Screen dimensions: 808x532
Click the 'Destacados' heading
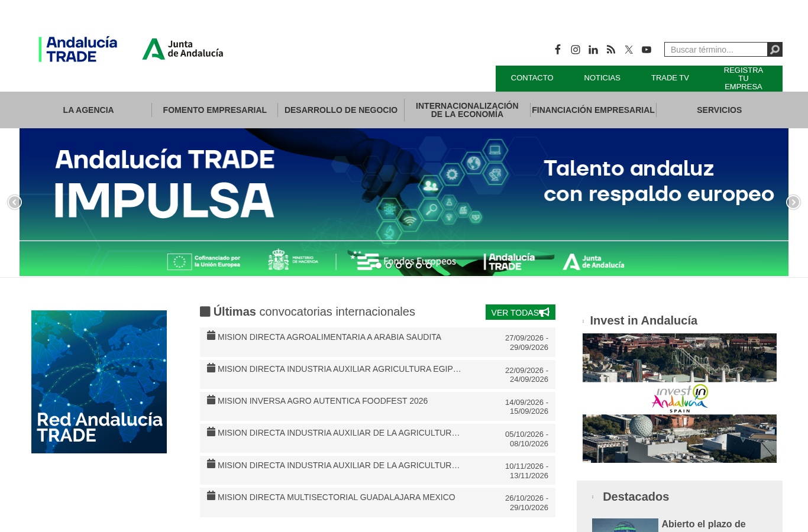coord(636,497)
